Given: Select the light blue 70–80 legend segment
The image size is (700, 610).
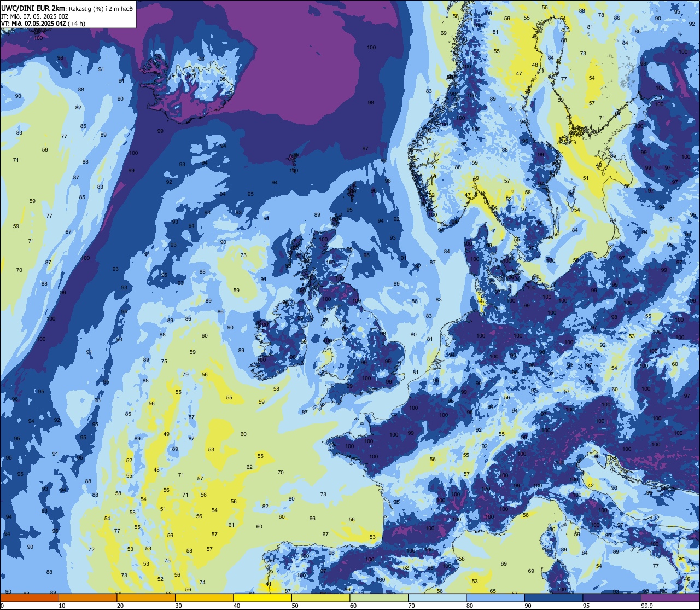Looking at the screenshot, I should pos(437,598).
